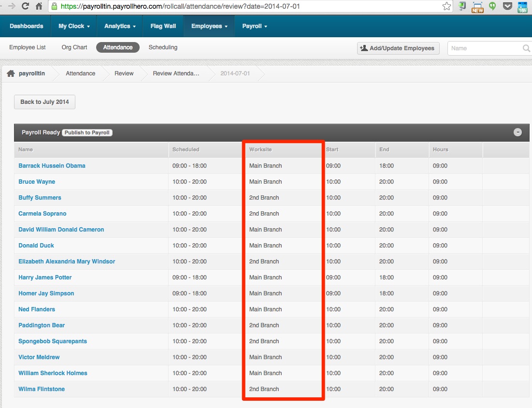Image resolution: width=532 pixels, height=408 pixels.
Task: Bookmark the page with the star icon
Action: click(446, 7)
